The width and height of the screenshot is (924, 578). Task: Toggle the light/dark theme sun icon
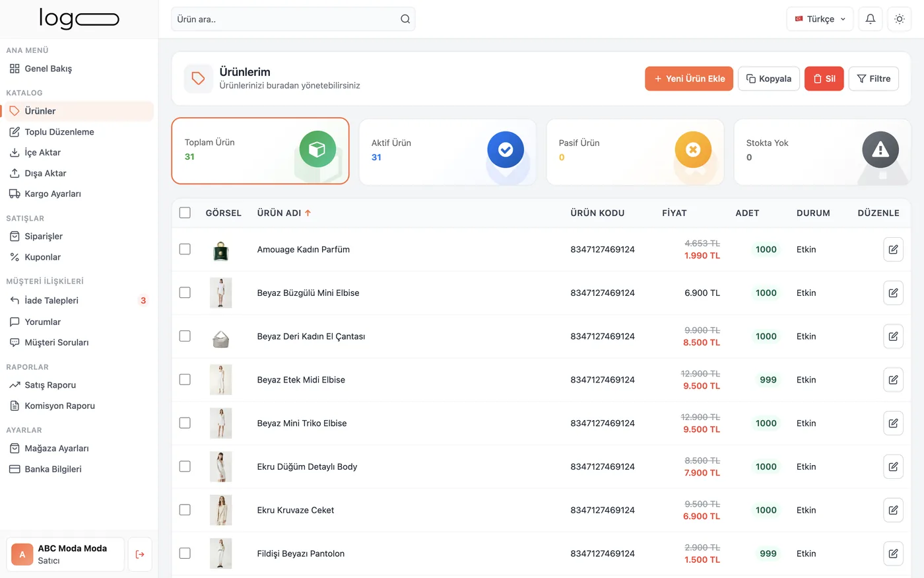[900, 19]
